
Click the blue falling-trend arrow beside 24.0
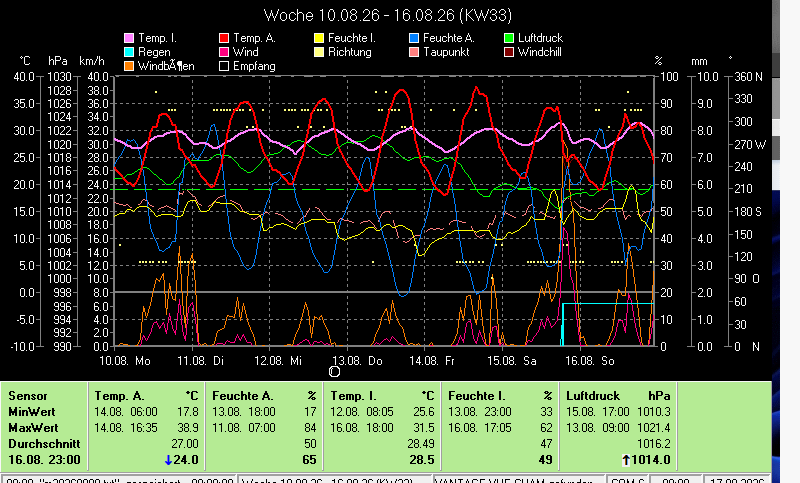168,460
